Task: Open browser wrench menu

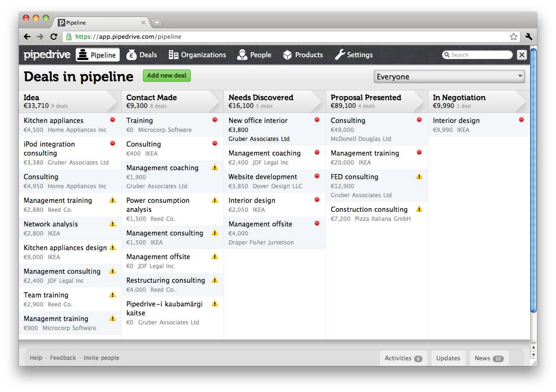Action: point(529,36)
